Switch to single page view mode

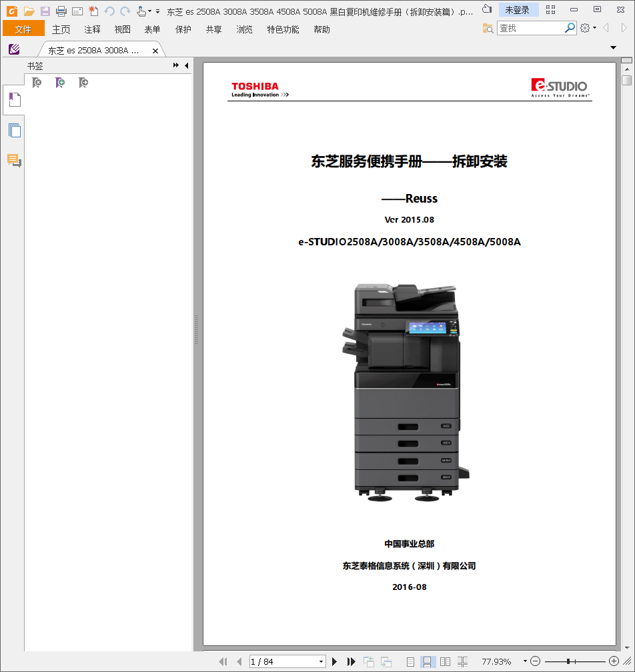[x=410, y=662]
